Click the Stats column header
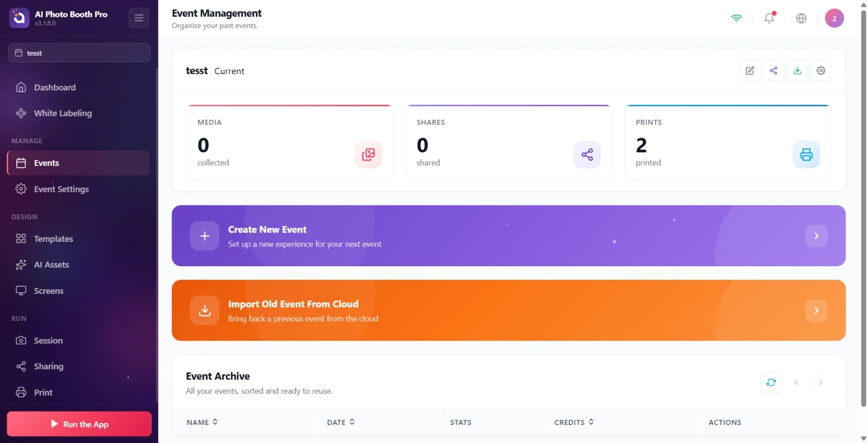This screenshot has width=868, height=443. pyautogui.click(x=461, y=422)
